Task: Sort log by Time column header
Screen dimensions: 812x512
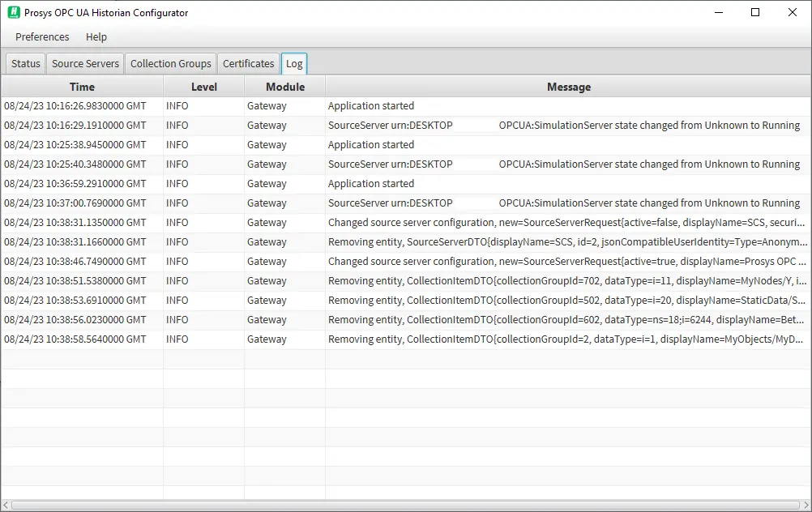Action: point(82,87)
